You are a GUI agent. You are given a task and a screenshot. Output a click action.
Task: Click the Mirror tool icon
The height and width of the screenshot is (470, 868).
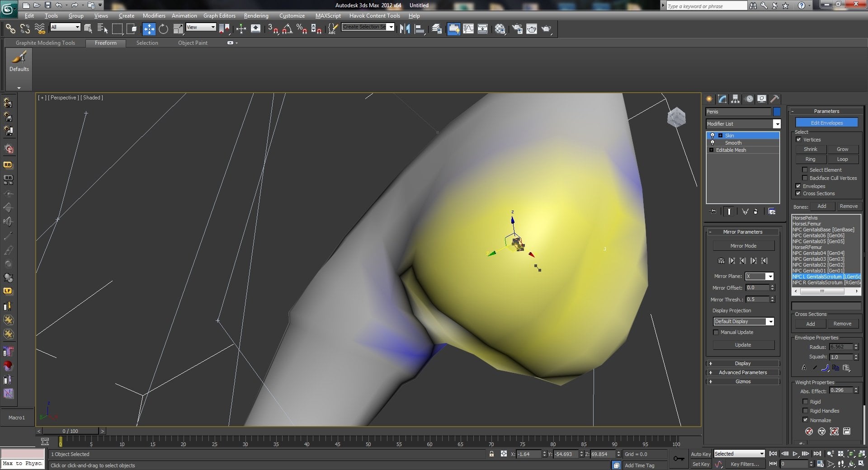tap(405, 29)
